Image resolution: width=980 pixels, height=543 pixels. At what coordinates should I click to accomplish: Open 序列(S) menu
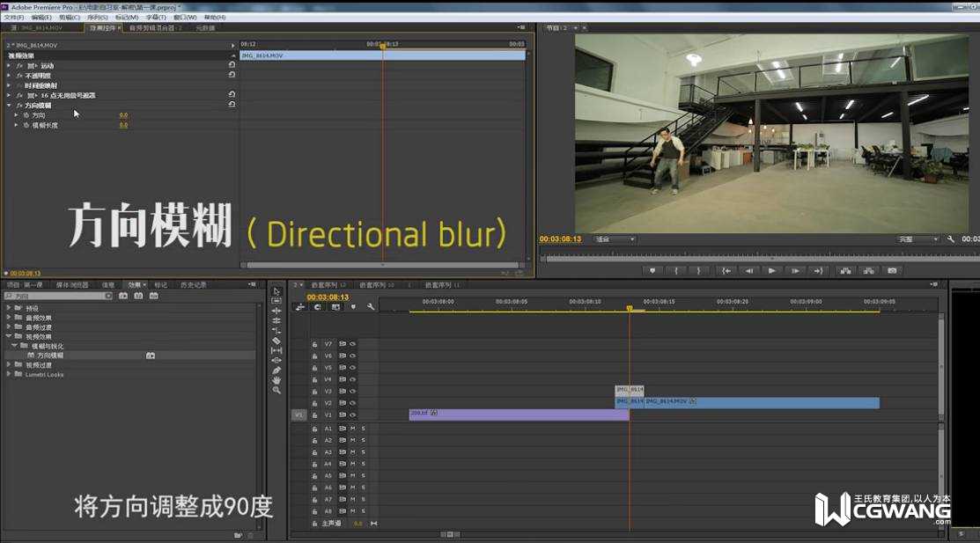(x=97, y=18)
